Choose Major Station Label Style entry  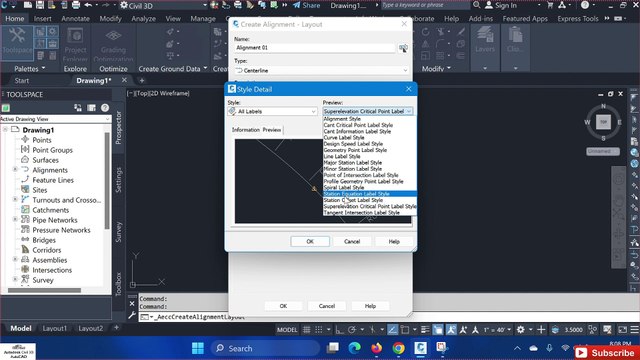click(369, 162)
